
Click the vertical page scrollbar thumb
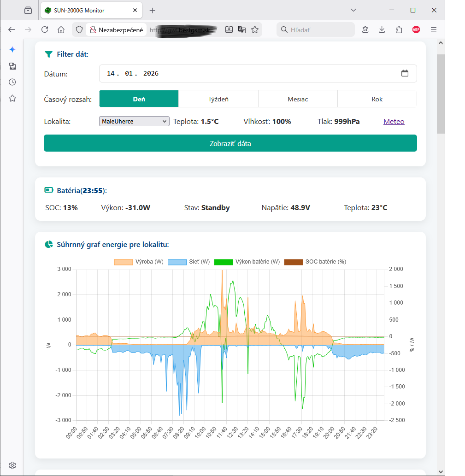coord(441,94)
